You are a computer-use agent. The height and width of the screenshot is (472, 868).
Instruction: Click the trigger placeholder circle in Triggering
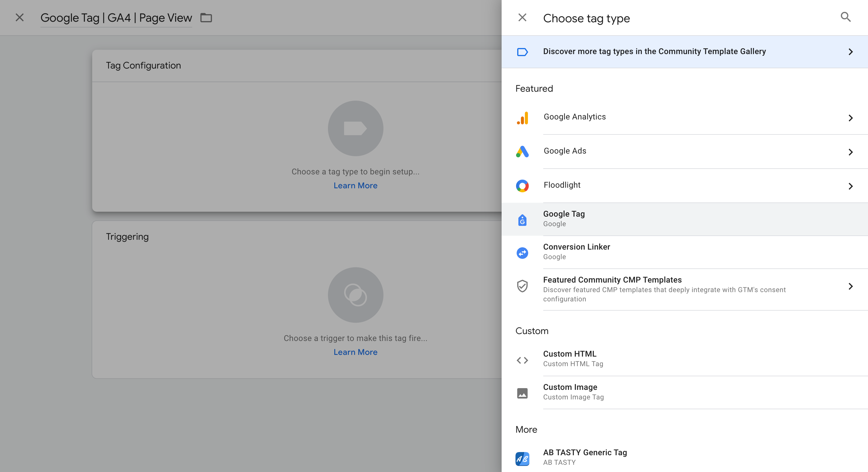tap(355, 295)
